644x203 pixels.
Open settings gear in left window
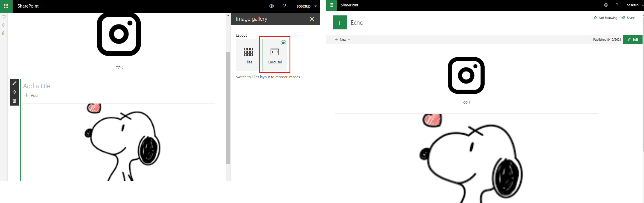point(272,6)
